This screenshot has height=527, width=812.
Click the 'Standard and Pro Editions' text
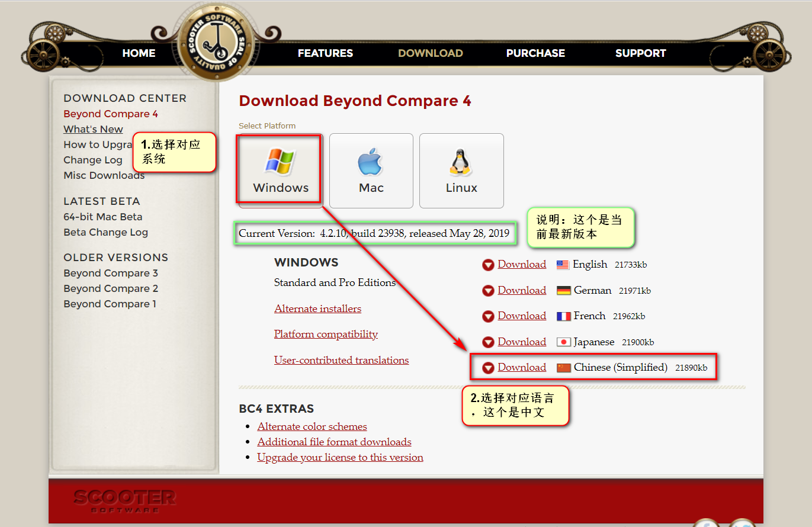335,282
